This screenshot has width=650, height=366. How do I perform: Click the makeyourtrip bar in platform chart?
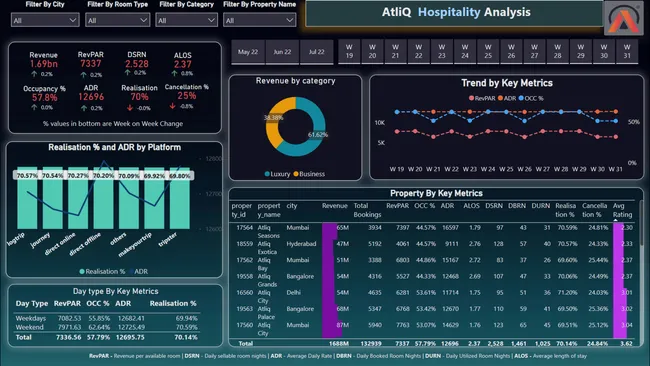click(x=154, y=198)
